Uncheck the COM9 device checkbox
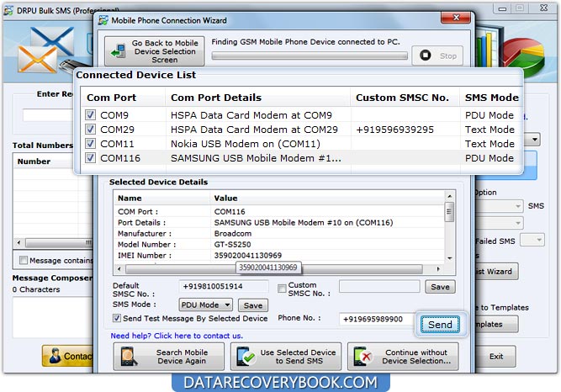 (90, 115)
